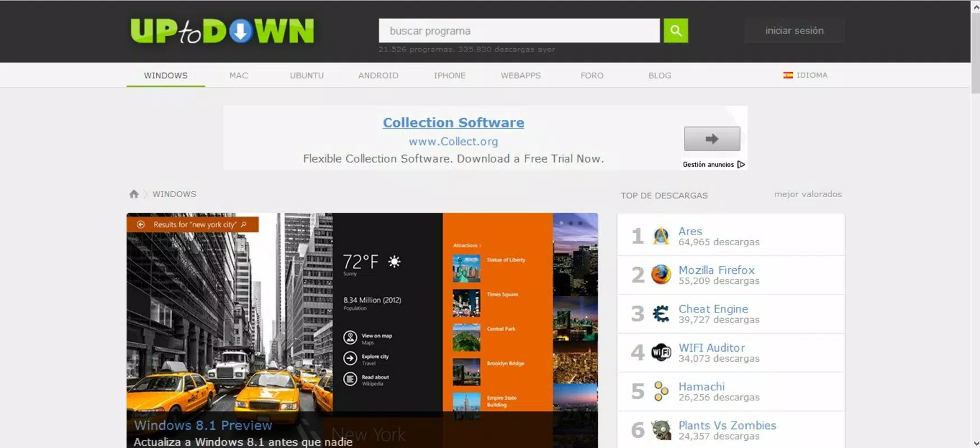The image size is (980, 448).
Task: Click the ad arrow button
Action: (x=712, y=139)
